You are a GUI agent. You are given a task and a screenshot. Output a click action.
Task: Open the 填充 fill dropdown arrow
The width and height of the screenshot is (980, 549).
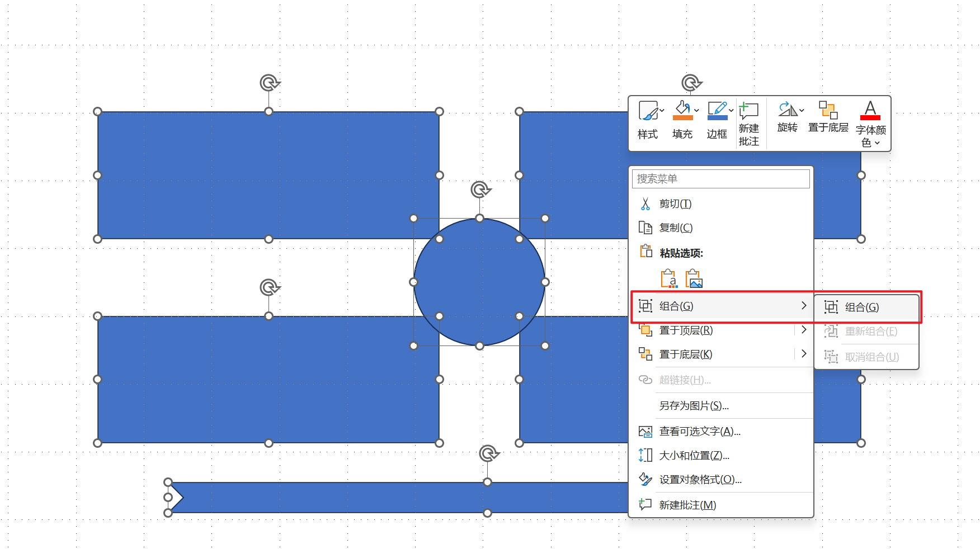click(696, 111)
